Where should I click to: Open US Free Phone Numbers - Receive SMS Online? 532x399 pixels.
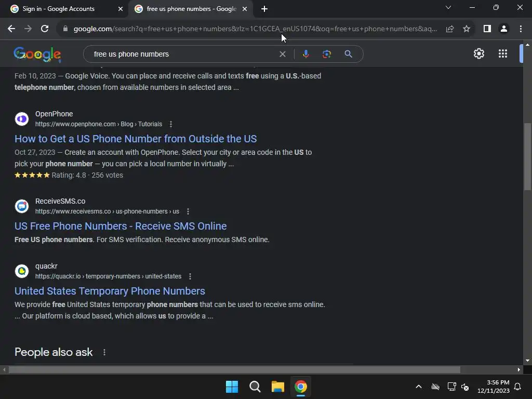click(121, 226)
